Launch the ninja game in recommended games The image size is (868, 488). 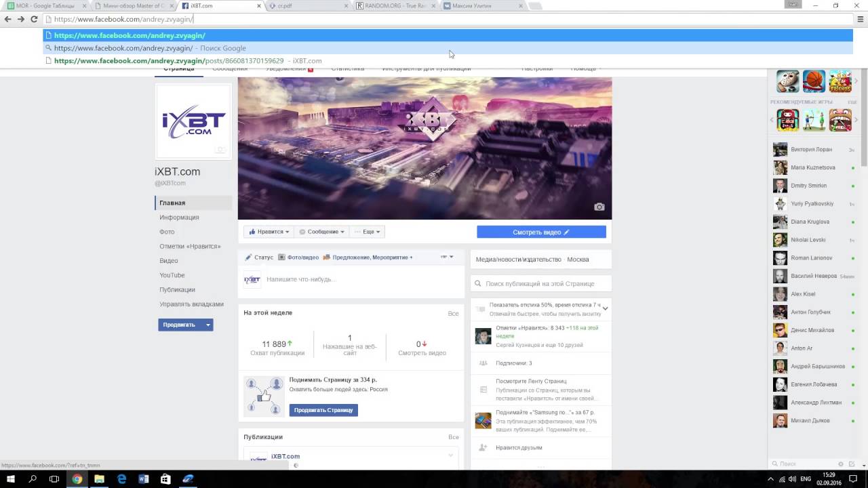coord(787,120)
